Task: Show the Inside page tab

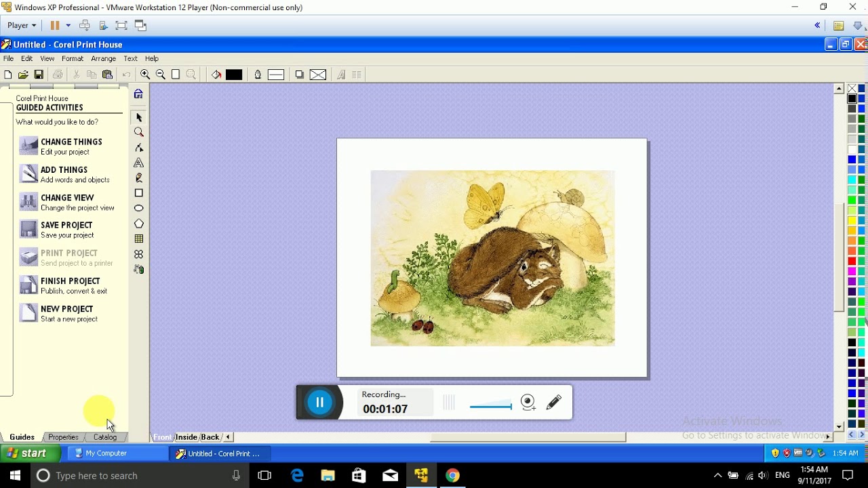Action: click(186, 437)
